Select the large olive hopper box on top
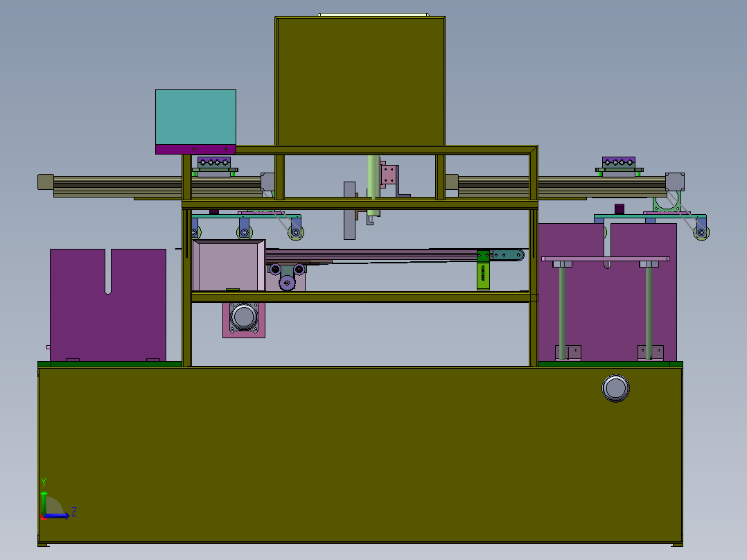Image resolution: width=747 pixels, height=560 pixels. (x=360, y=81)
